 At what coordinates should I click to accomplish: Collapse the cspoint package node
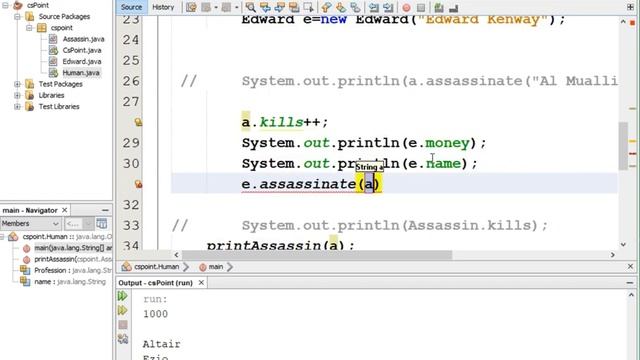29,28
